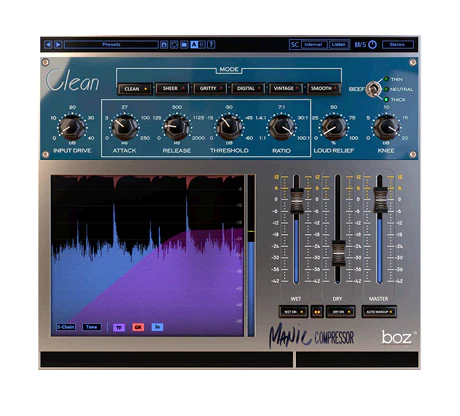Click the Dry fader handle
The image size is (460, 416).
[338, 253]
